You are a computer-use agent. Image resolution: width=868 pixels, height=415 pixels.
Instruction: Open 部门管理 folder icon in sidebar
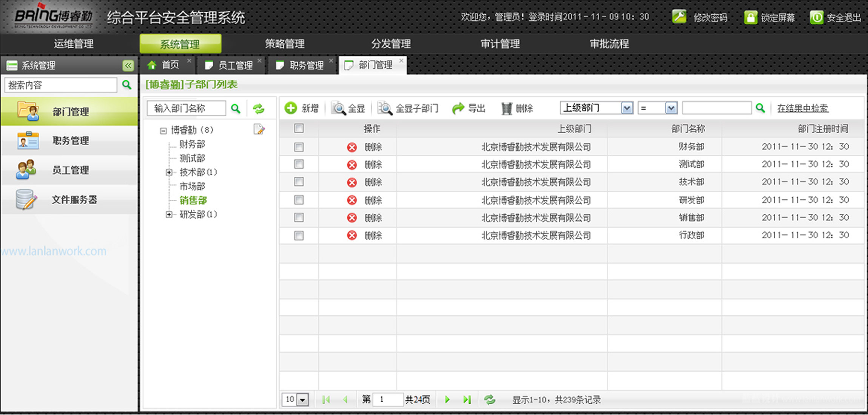(28, 111)
